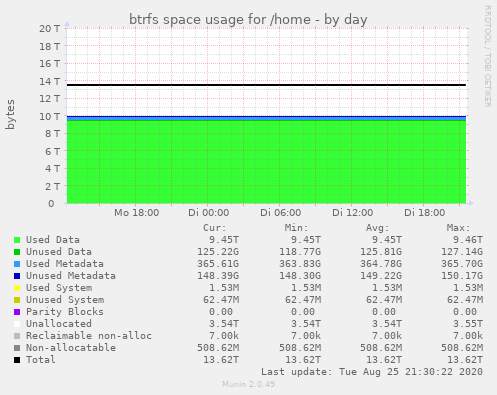Click the Total black legend swatch
497x395 pixels.
(x=17, y=360)
